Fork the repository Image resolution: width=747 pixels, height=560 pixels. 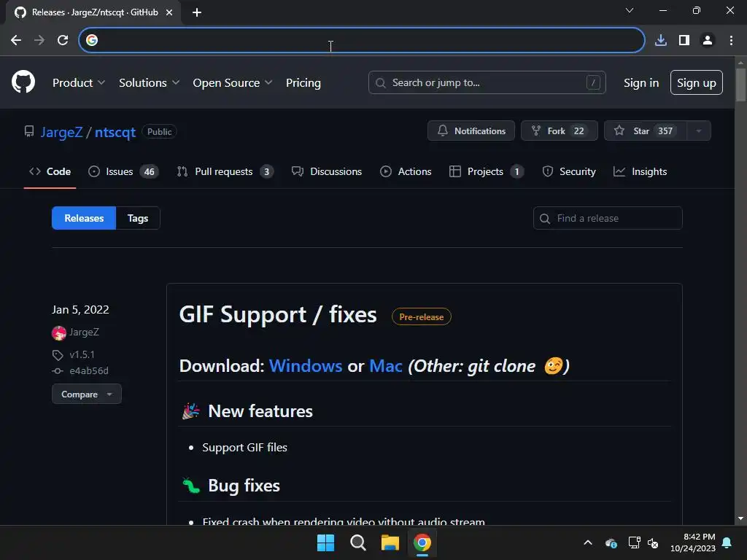(560, 131)
